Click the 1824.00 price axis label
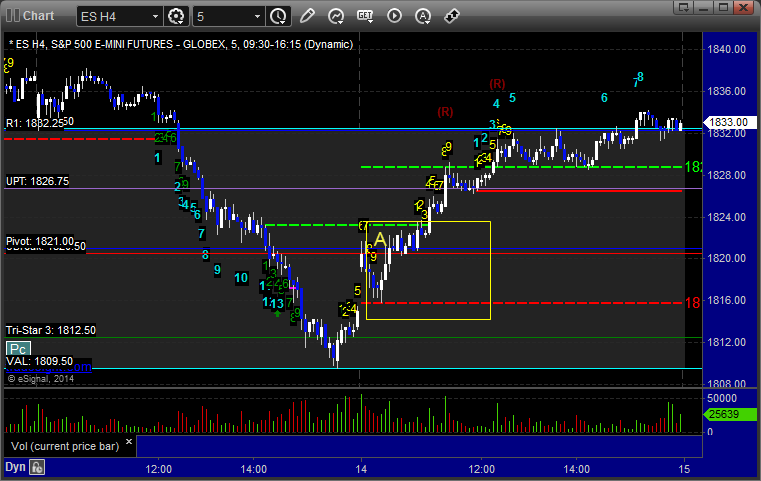 727,217
